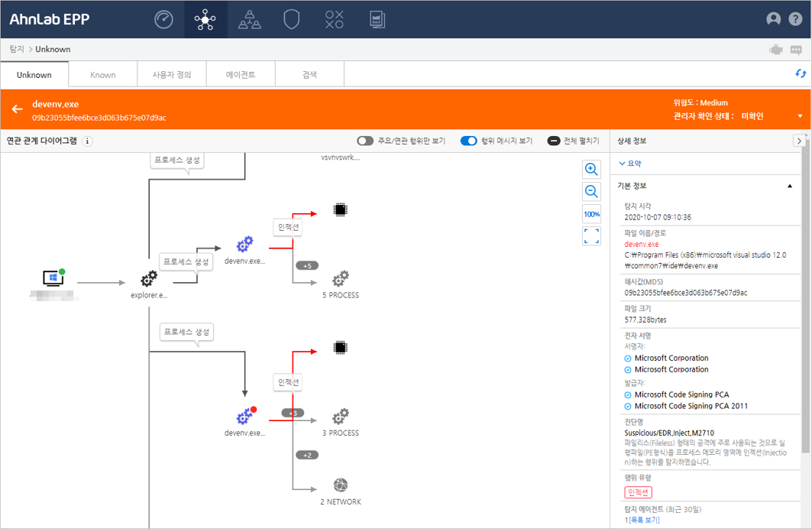
Task: Open the dashboard gauge icon in header
Action: pyautogui.click(x=163, y=19)
